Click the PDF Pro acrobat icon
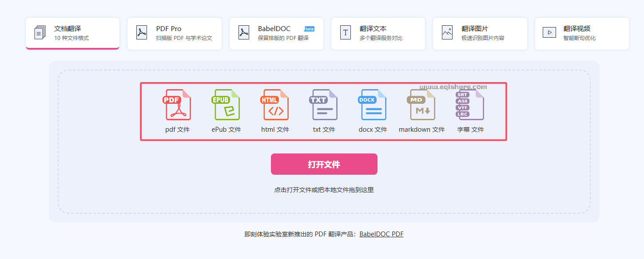This screenshot has height=259, width=644. coord(141,32)
